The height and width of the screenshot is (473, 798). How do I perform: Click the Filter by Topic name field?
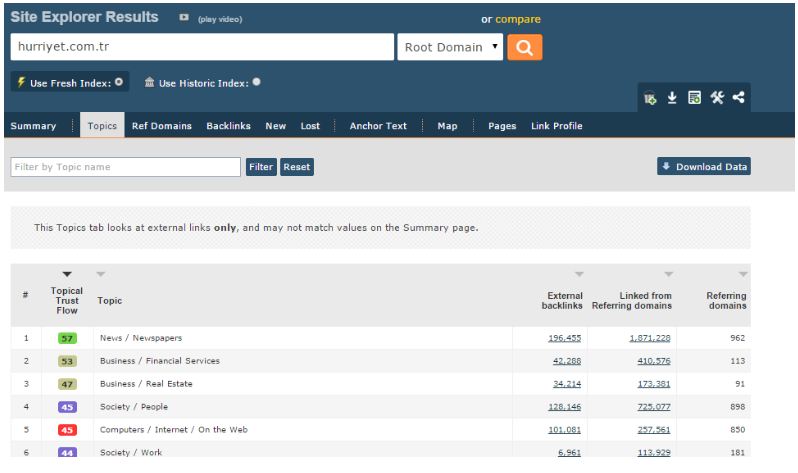tap(125, 167)
